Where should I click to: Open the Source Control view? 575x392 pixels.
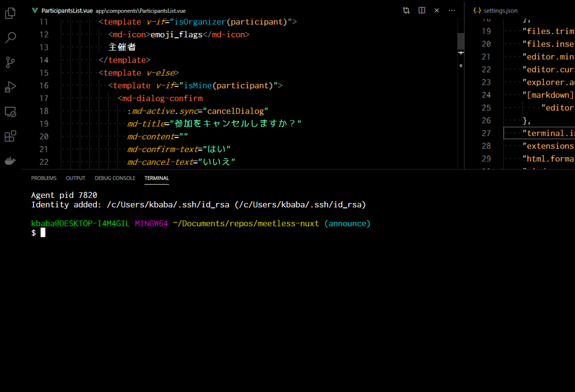coord(10,62)
